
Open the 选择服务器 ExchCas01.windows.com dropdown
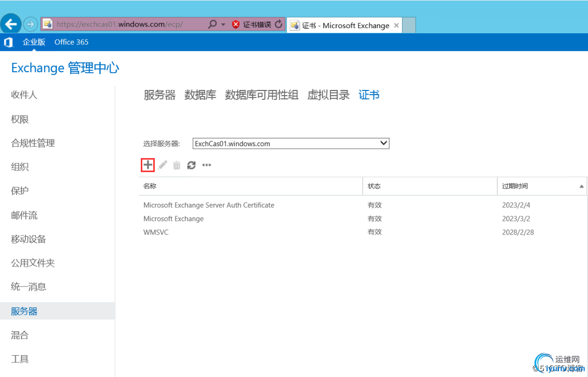pos(291,144)
